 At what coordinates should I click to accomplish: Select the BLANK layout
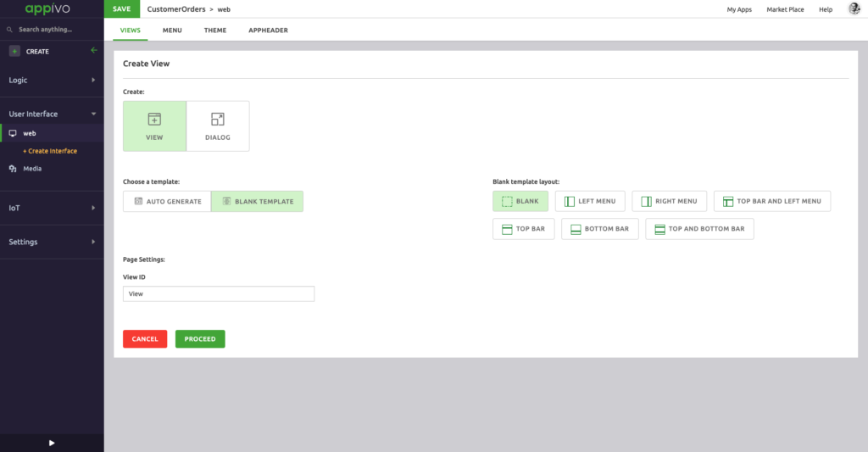(x=520, y=201)
